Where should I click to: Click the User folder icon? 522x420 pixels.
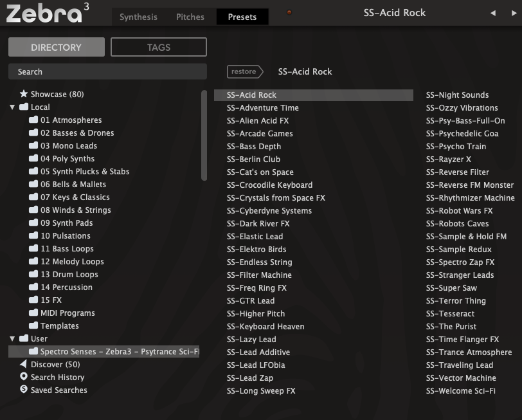pyautogui.click(x=24, y=338)
